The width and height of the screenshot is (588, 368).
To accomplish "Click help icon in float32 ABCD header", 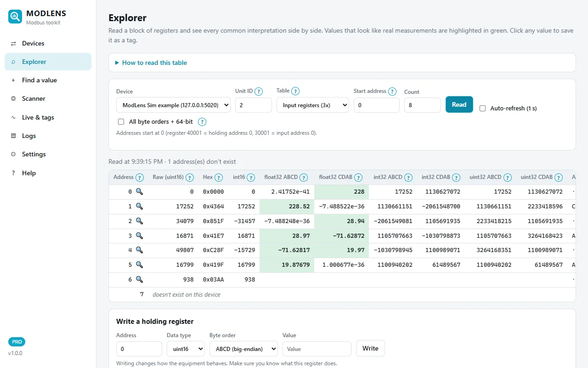I will [304, 178].
